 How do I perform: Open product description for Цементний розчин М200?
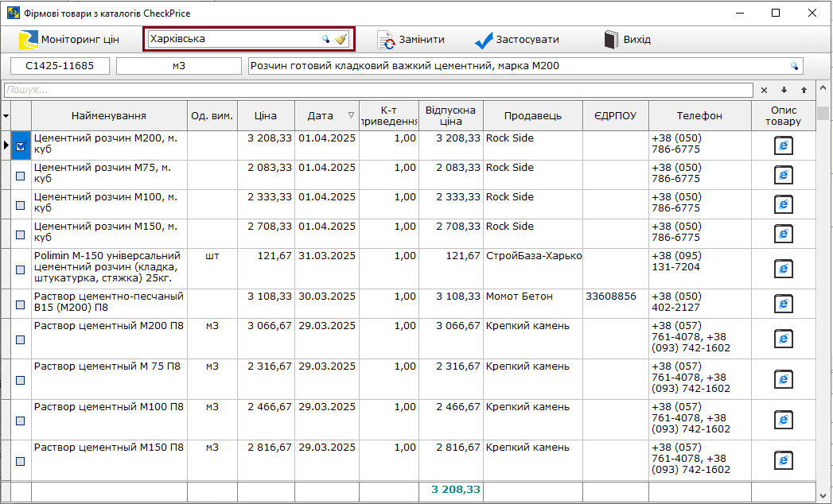click(783, 145)
